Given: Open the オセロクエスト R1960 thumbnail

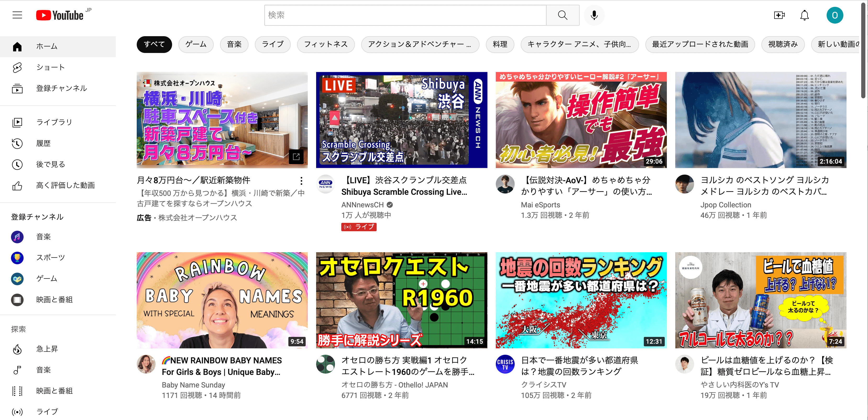Looking at the screenshot, I should [401, 300].
